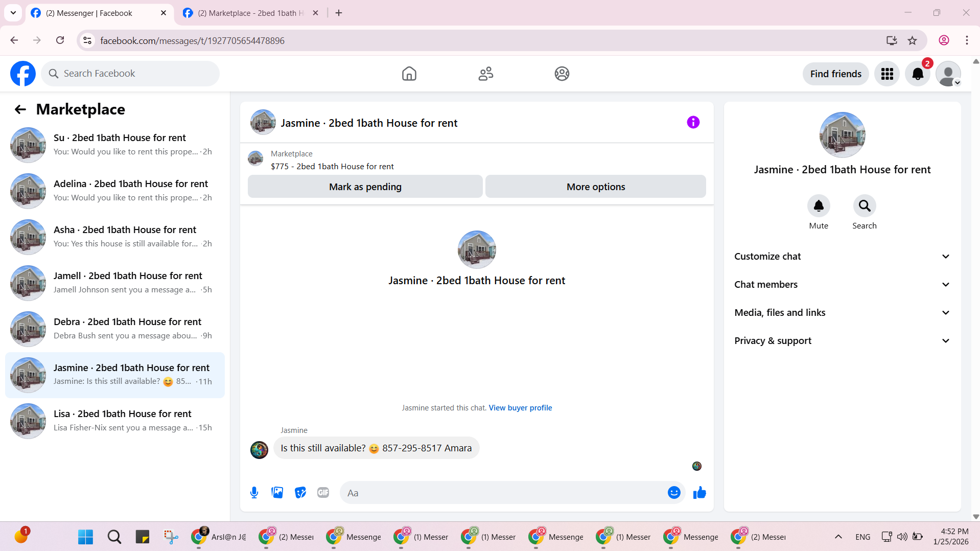980x551 pixels.
Task: Open the Friends icon in top navigation
Action: point(486,74)
